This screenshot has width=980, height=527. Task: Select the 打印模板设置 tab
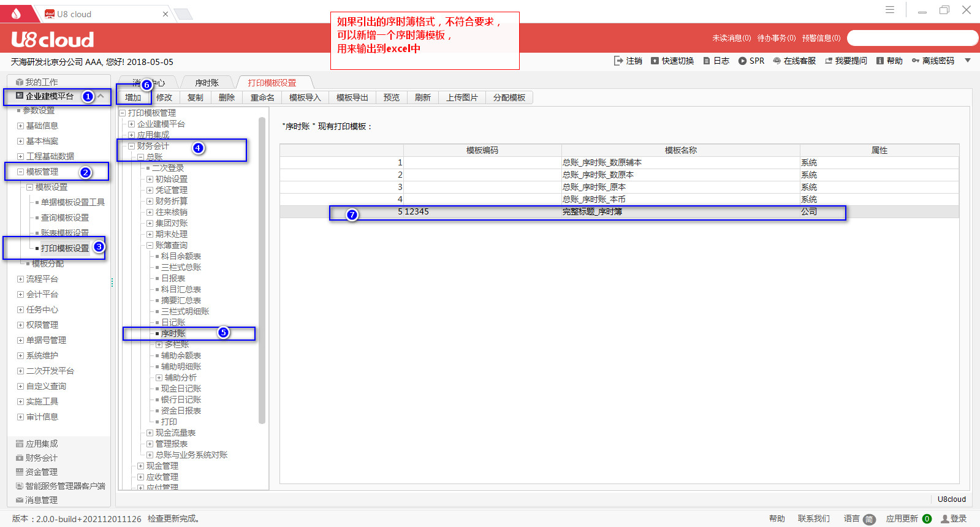pos(272,83)
